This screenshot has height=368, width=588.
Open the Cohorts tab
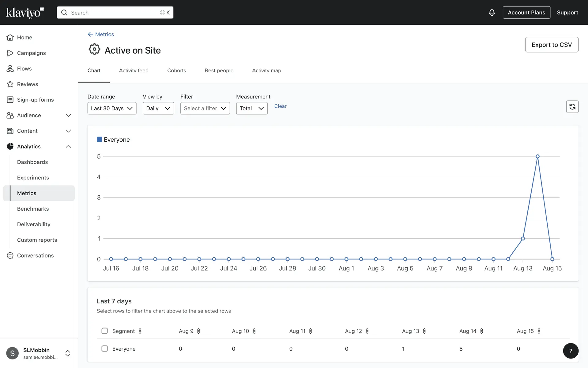(176, 71)
